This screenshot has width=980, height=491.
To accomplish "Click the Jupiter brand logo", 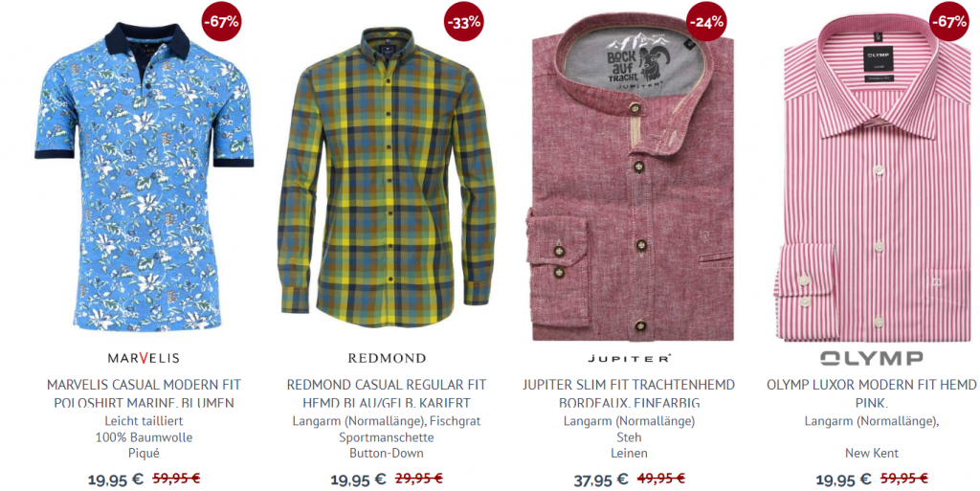I will pos(629,359).
